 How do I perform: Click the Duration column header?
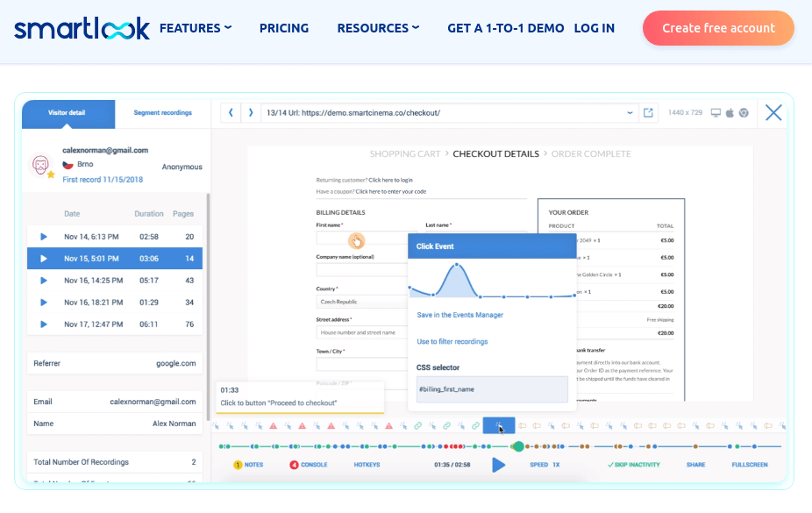[148, 214]
